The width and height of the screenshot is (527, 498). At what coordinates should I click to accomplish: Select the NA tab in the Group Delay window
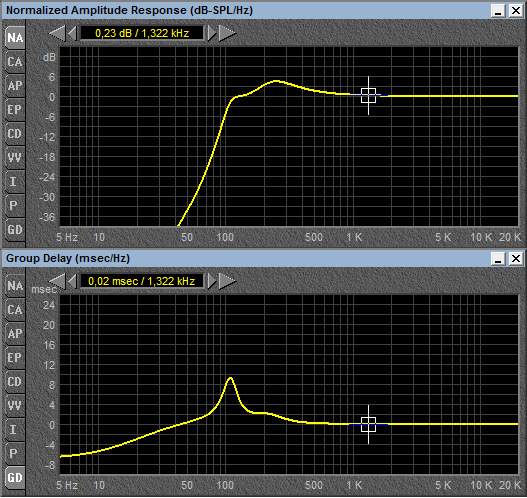(15, 286)
